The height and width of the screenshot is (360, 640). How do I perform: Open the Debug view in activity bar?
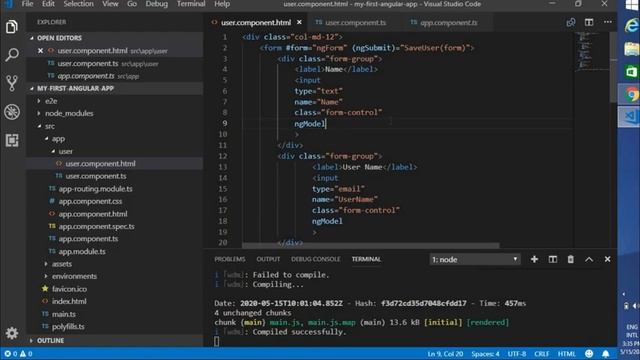12,112
